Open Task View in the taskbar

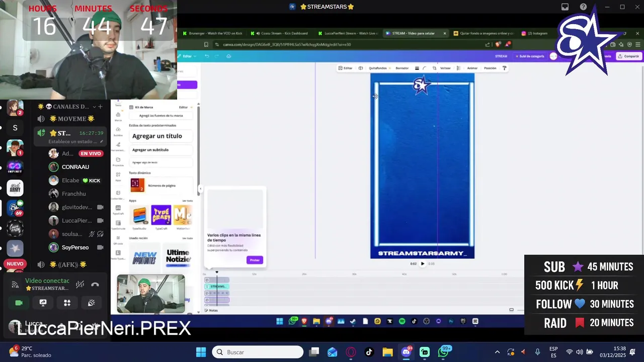314,352
